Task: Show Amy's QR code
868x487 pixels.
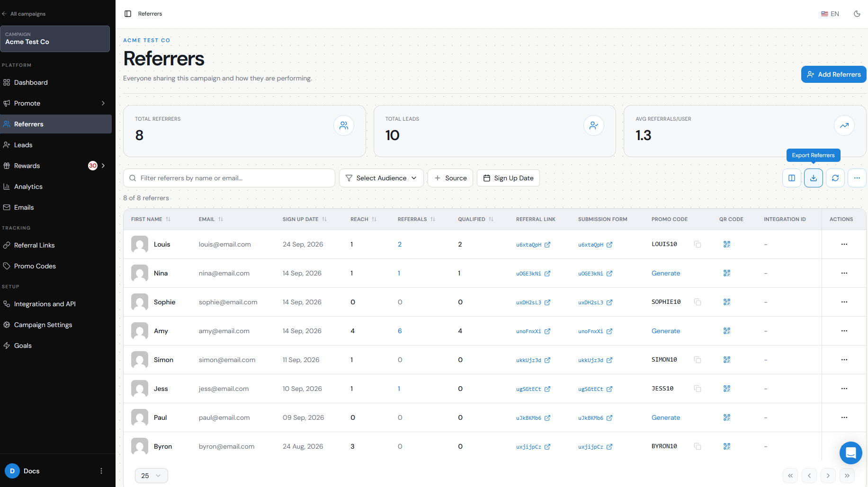Action: tap(727, 331)
